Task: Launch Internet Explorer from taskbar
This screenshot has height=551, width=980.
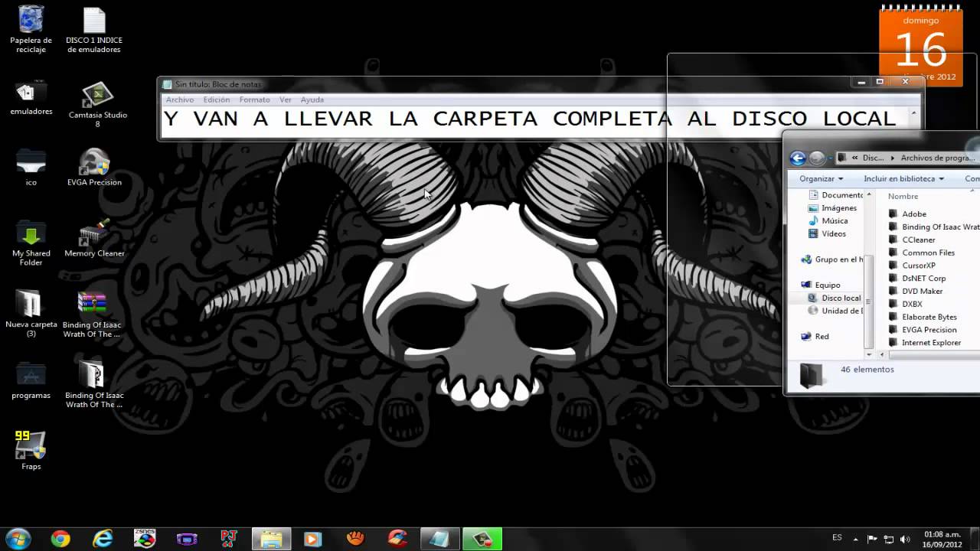Action: pyautogui.click(x=103, y=539)
